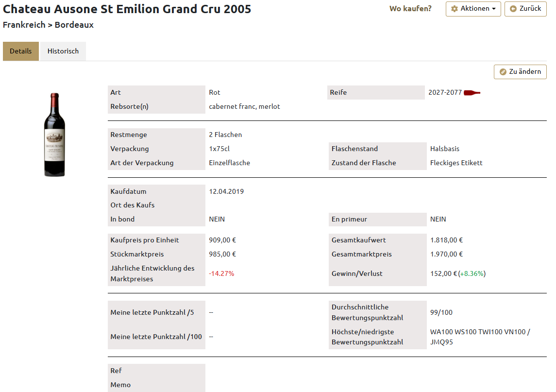Click the unit market price 985,00 €
556x392 pixels.
(222, 255)
